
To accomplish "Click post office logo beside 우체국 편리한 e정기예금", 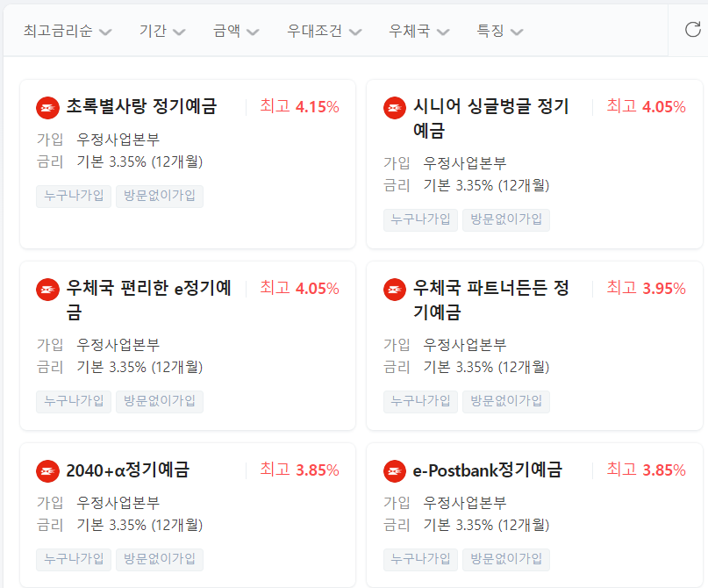I will (x=48, y=290).
